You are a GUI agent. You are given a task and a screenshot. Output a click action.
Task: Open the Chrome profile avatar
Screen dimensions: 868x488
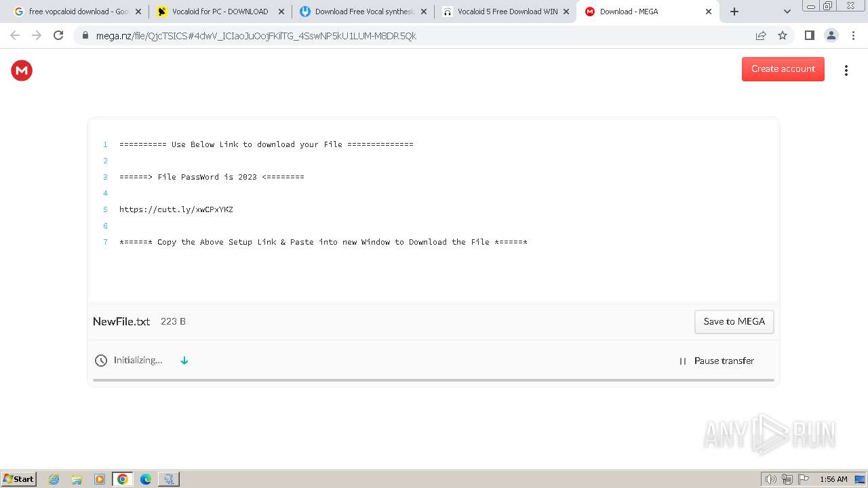pyautogui.click(x=831, y=35)
